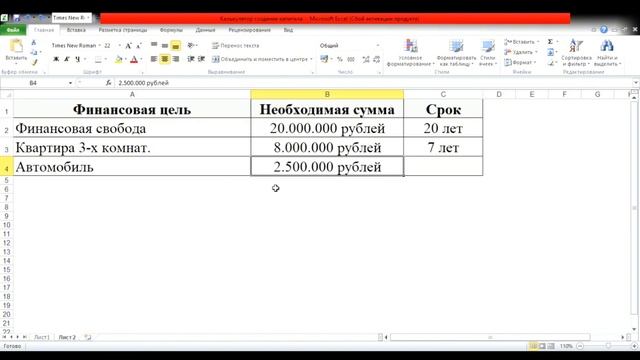Toggle bold formatting (Ж)

[56, 59]
